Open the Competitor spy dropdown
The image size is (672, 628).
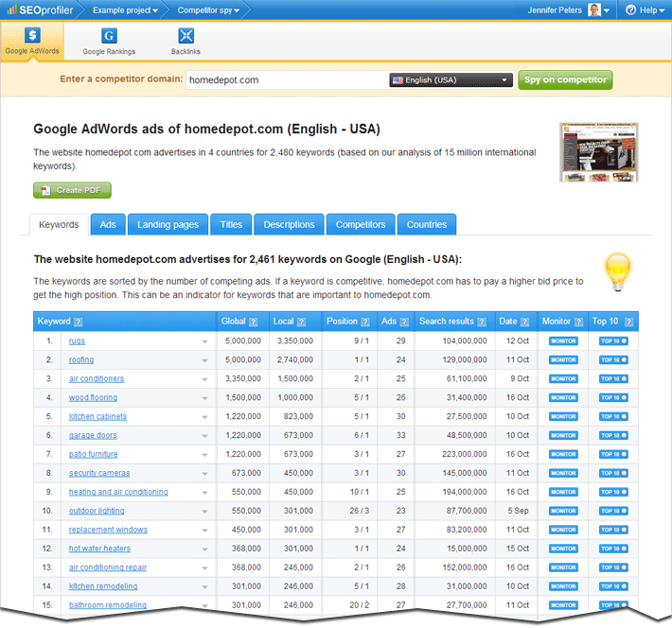(208, 10)
